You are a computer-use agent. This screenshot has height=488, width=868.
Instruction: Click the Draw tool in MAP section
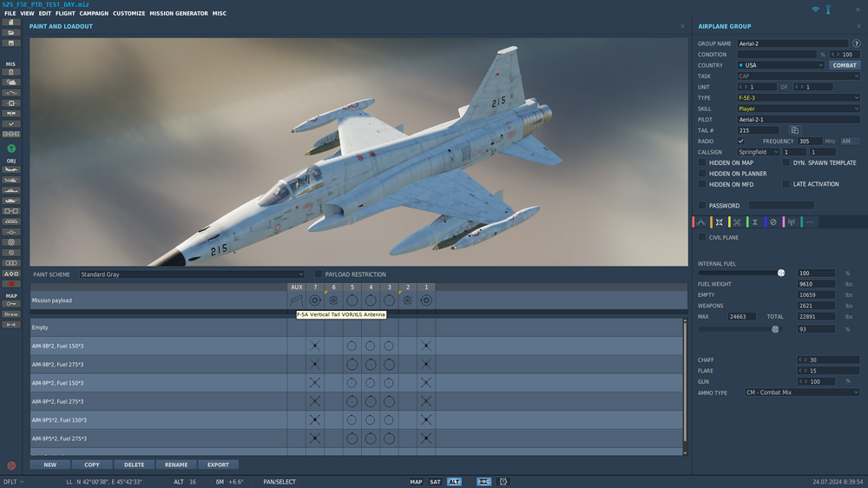11,314
